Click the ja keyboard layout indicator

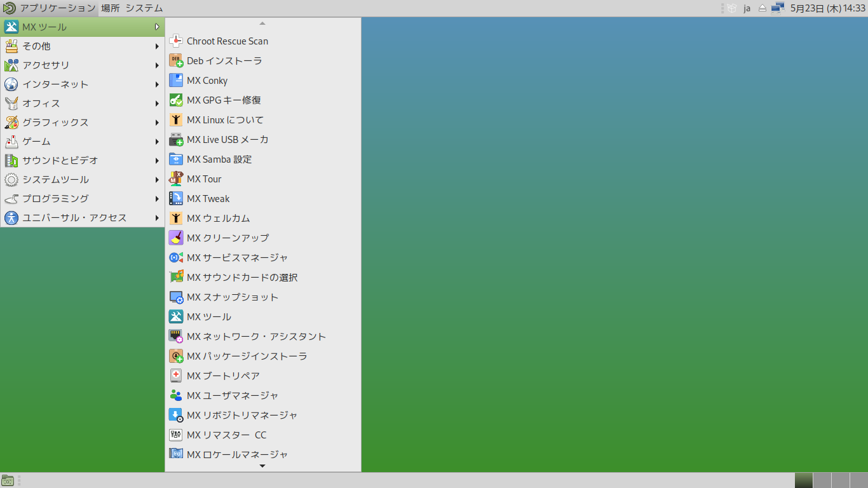[x=747, y=8]
